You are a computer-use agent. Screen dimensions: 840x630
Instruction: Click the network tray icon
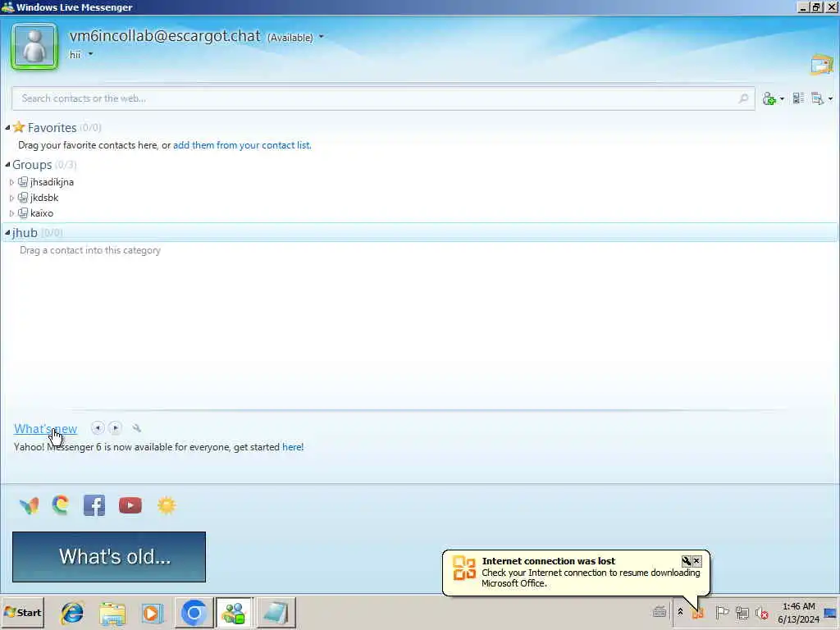point(742,612)
